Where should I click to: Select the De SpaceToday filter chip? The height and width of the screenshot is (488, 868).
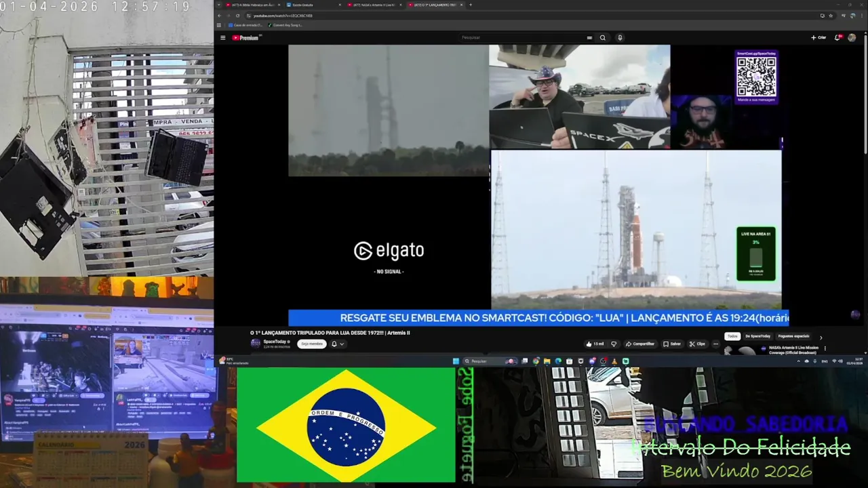point(757,336)
